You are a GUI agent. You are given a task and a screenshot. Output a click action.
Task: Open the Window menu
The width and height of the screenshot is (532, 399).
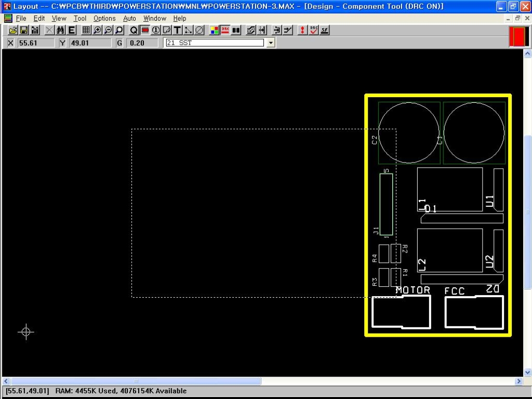pyautogui.click(x=155, y=18)
